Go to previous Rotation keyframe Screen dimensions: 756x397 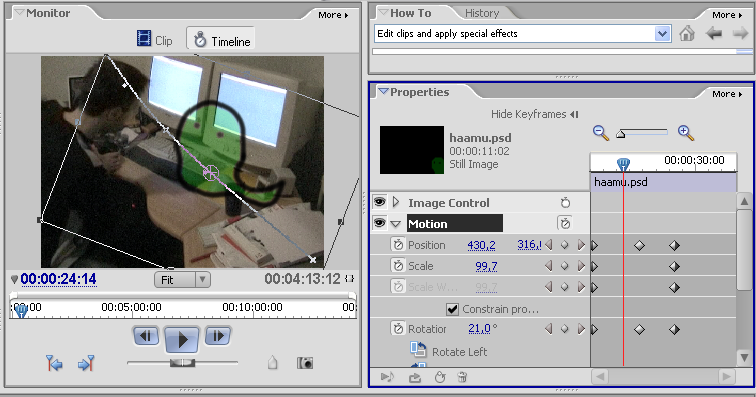[549, 329]
